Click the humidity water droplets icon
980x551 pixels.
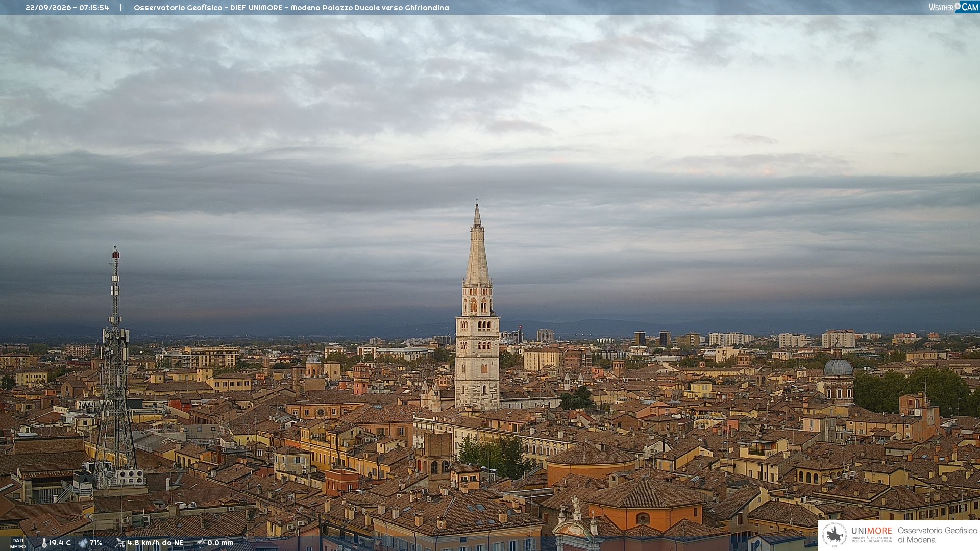[83, 543]
